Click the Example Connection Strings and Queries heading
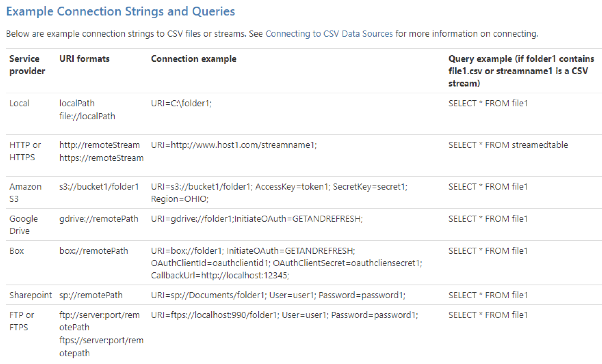602x364 pixels. 121,11
